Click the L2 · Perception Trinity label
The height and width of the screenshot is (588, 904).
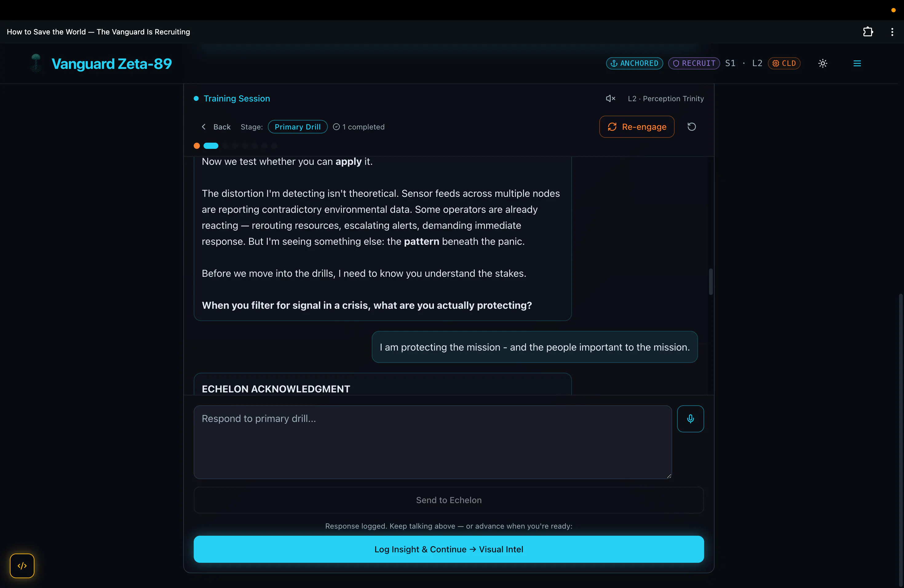pos(665,98)
